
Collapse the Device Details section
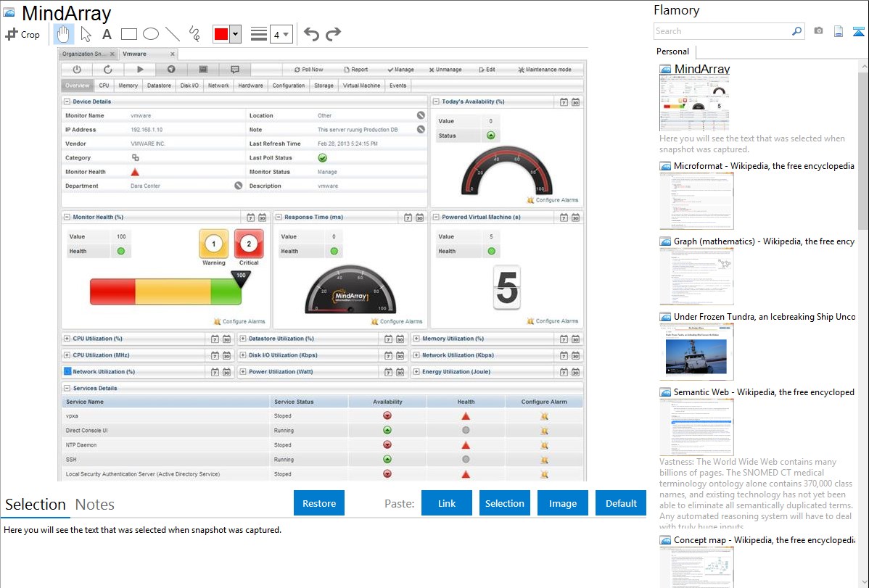67,102
